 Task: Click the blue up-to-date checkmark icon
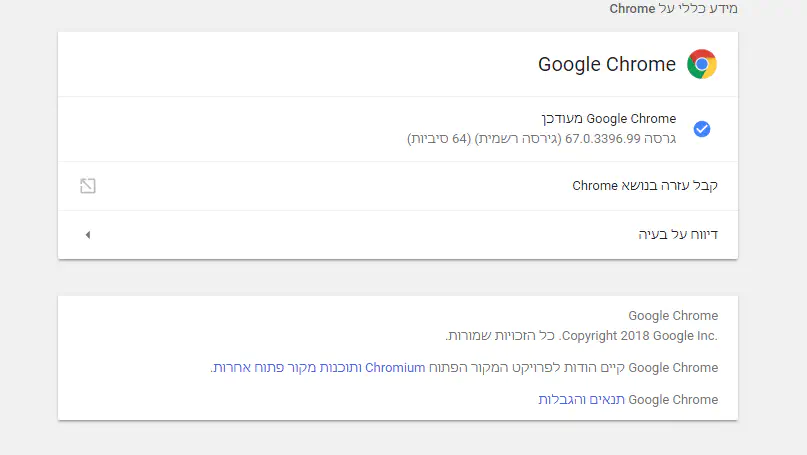(702, 129)
